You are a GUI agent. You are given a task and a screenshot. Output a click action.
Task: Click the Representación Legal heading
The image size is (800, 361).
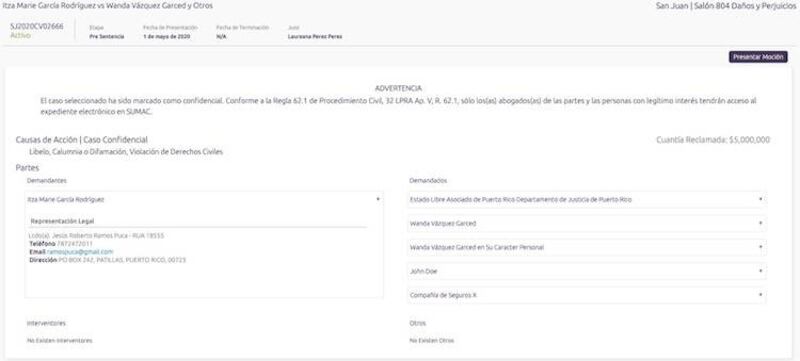point(62,221)
